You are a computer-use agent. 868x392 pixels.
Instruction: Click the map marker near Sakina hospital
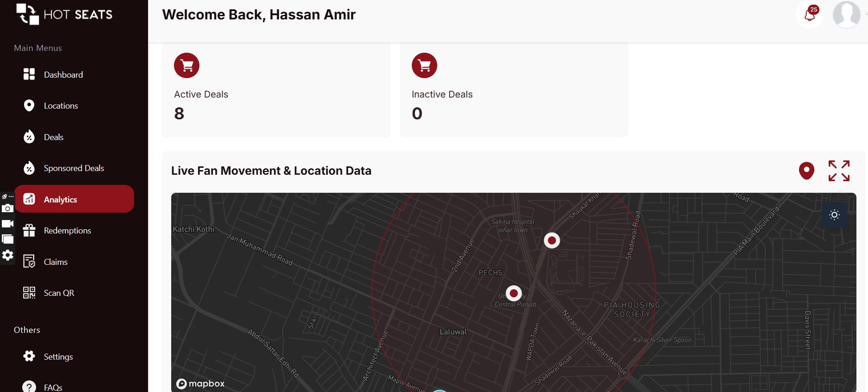552,240
